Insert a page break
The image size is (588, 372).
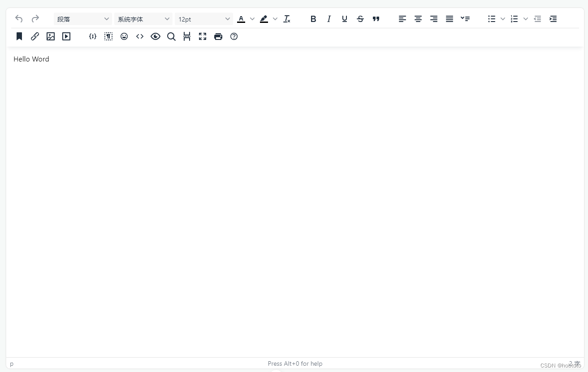[187, 36]
